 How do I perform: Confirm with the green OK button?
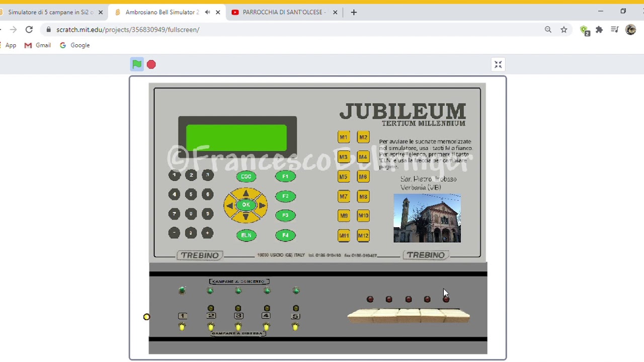[246, 205]
